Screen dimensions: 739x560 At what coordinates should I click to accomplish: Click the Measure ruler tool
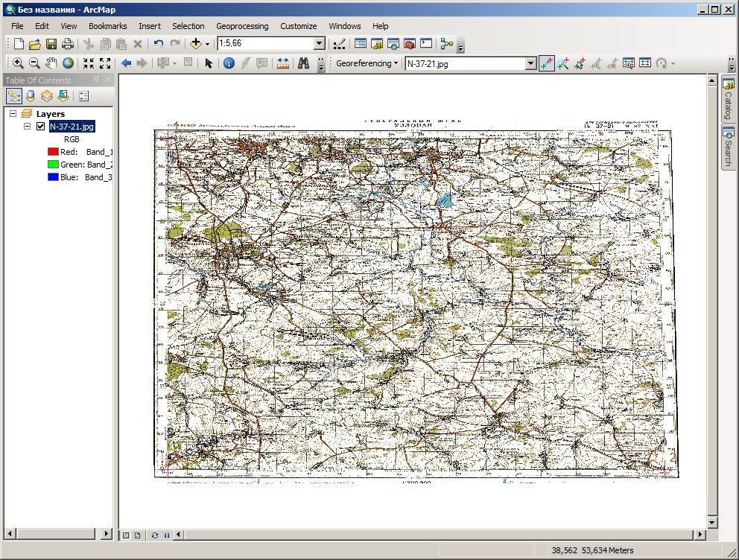(x=283, y=63)
